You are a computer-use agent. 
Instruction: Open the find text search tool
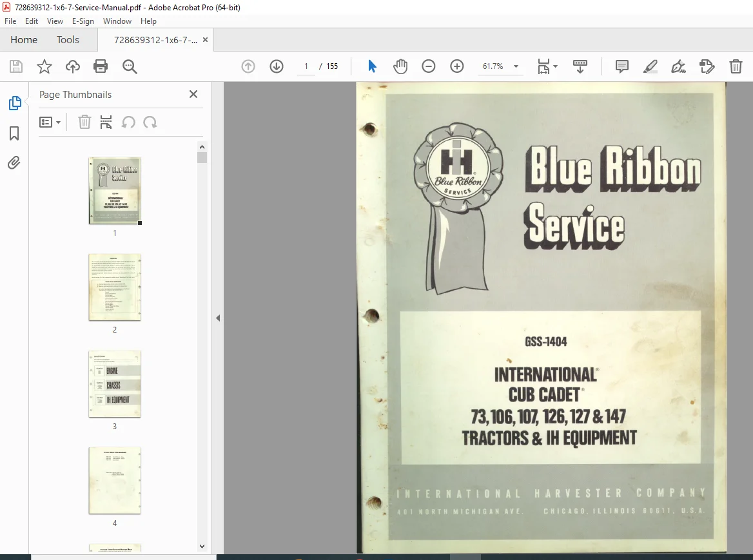click(x=130, y=66)
